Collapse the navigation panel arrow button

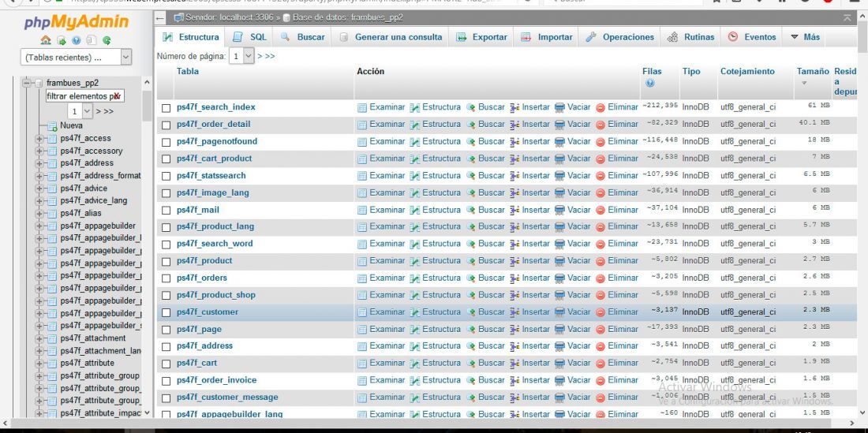(160, 17)
